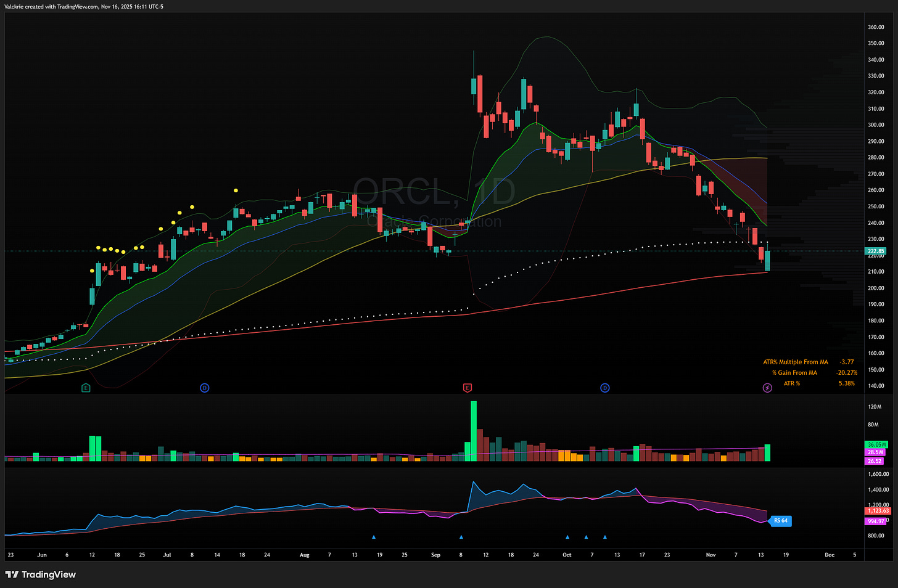Click the Dec label on time axis
This screenshot has width=898, height=588.
pos(830,555)
